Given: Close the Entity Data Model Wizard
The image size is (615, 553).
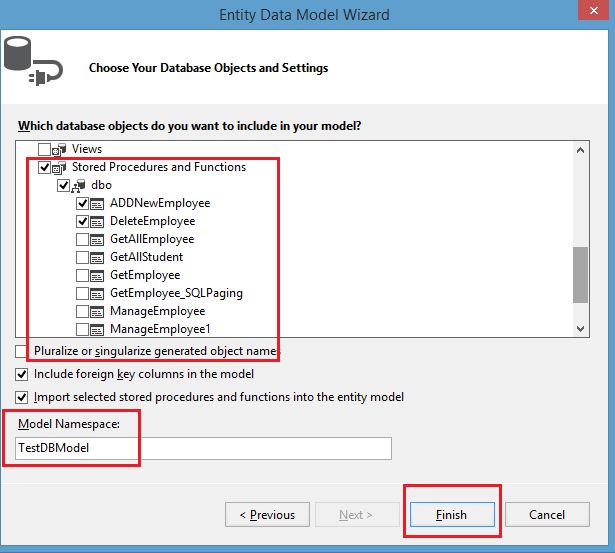Looking at the screenshot, I should (594, 11).
